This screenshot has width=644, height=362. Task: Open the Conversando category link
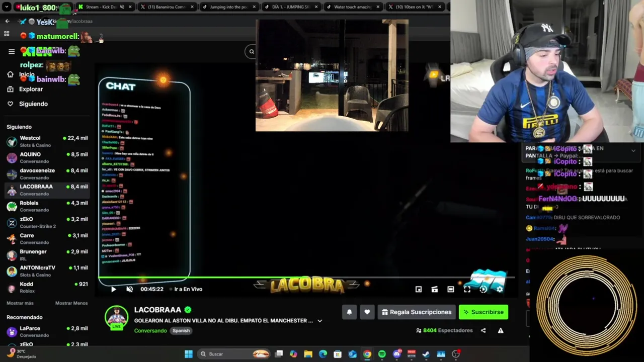point(150,330)
